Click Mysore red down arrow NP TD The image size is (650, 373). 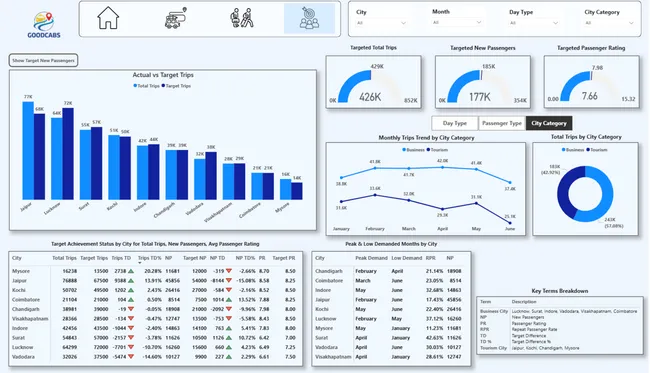point(228,271)
